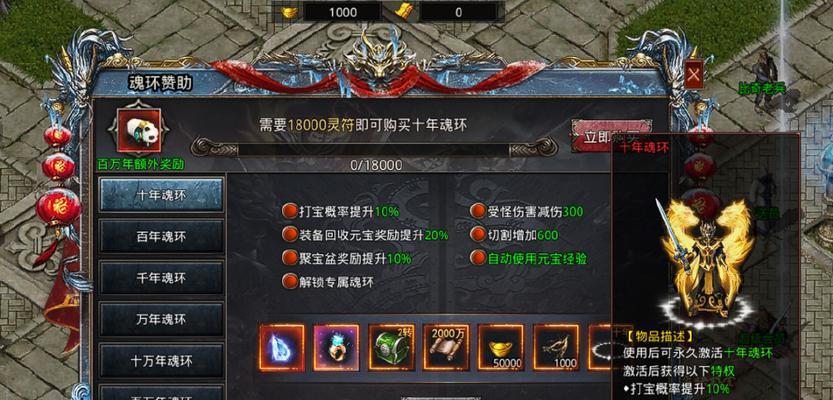Click the panda bonus reward icon
Viewport: 833px width, 400px height.
click(x=139, y=131)
